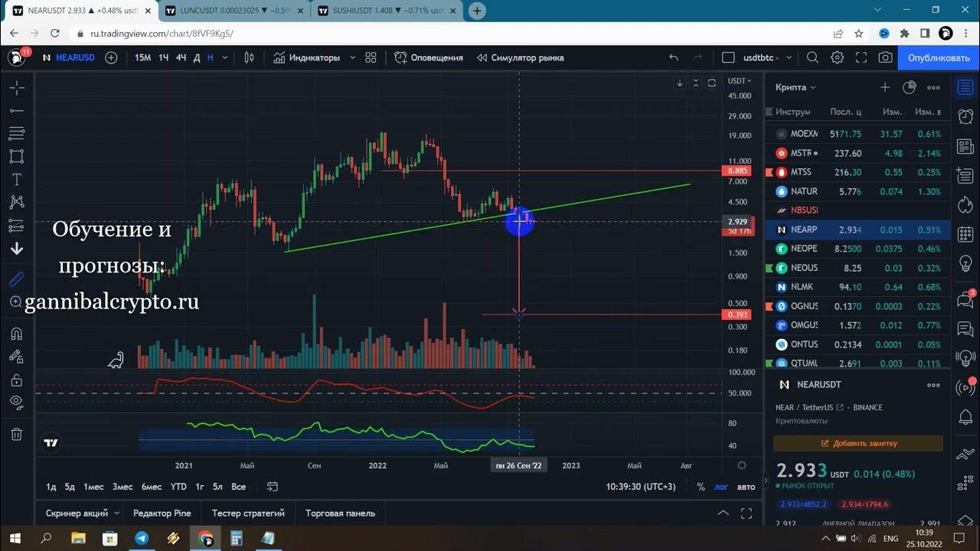Open the Тестер стратегий tab

(x=248, y=513)
